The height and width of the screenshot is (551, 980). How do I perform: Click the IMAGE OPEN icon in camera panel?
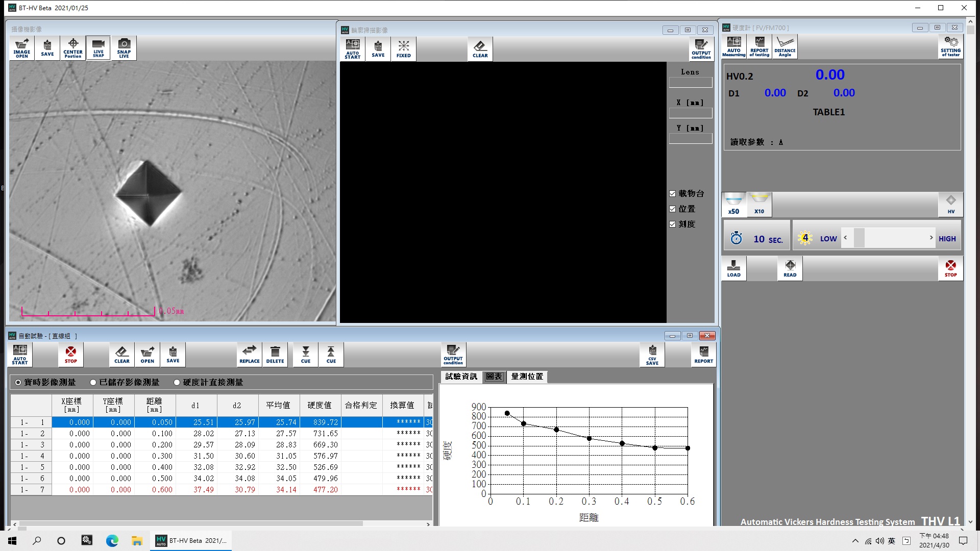[x=22, y=48]
